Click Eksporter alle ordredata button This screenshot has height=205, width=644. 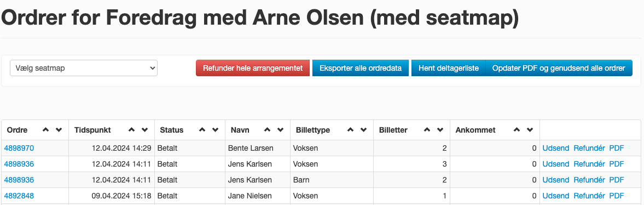coord(361,69)
